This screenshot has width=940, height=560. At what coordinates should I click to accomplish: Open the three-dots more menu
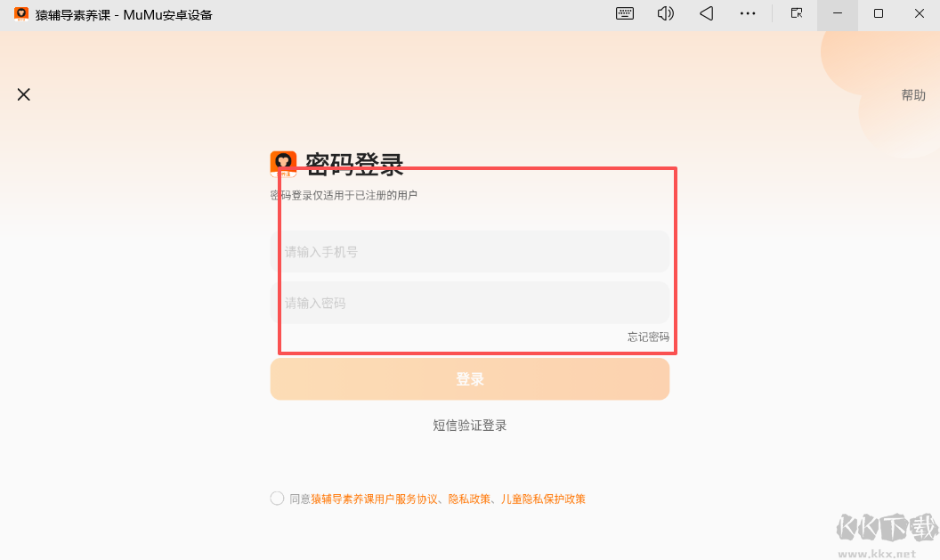coord(748,13)
